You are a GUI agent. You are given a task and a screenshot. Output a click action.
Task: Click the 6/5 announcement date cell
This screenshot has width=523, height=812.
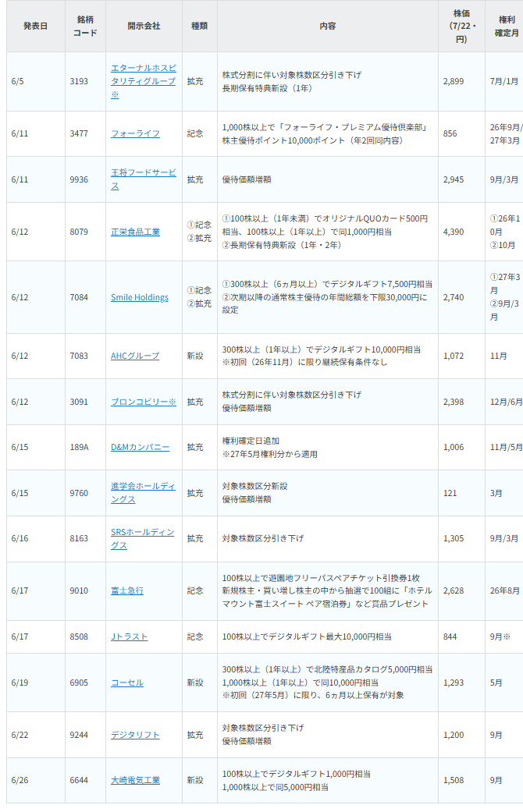coord(35,81)
